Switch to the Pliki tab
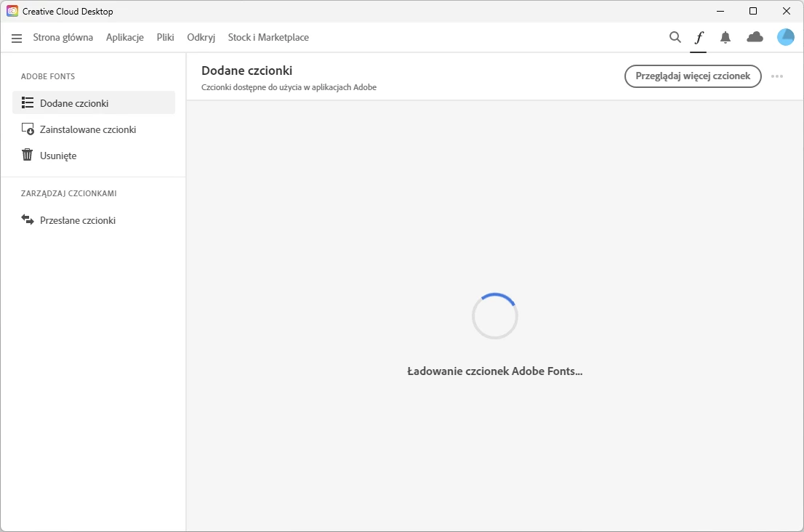804x532 pixels. coord(165,37)
